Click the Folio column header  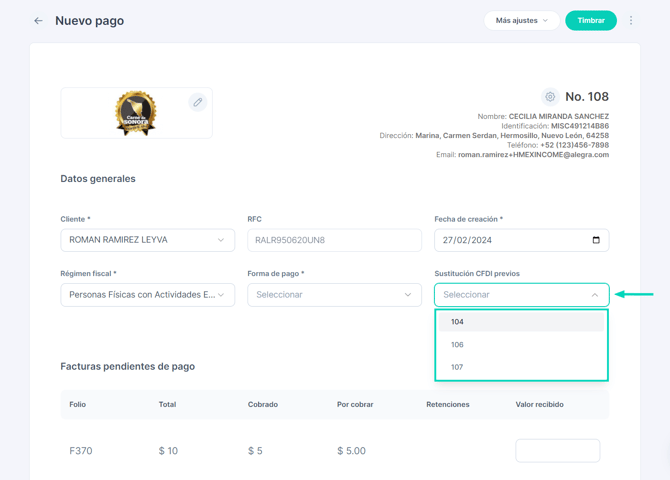(x=77, y=405)
